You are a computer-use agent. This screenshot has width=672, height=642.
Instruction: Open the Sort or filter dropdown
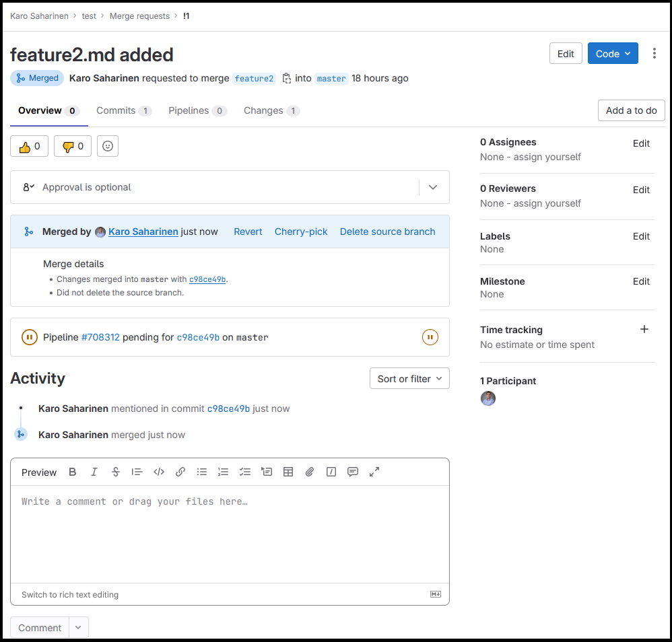tap(409, 379)
